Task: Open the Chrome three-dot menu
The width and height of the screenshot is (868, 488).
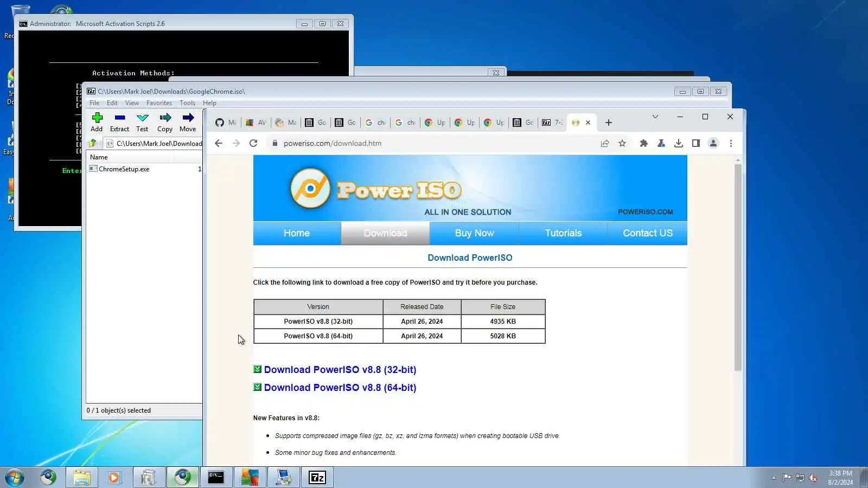Action: (731, 143)
